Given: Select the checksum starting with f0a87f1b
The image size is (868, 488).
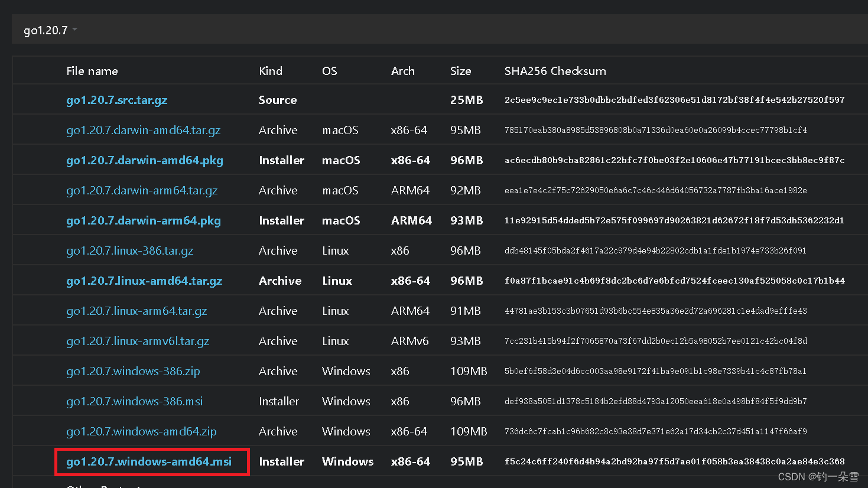Looking at the screenshot, I should (675, 281).
